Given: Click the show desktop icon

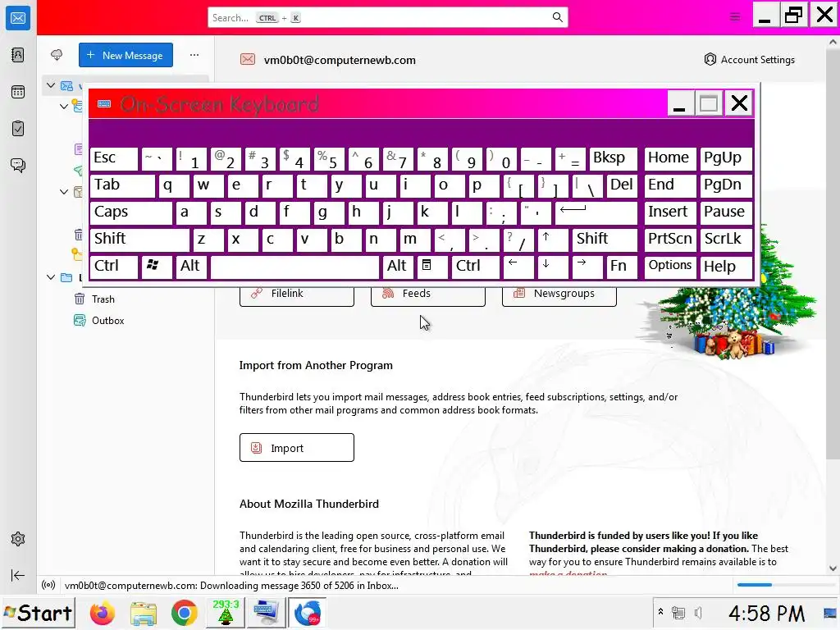Looking at the screenshot, I should [829, 612].
